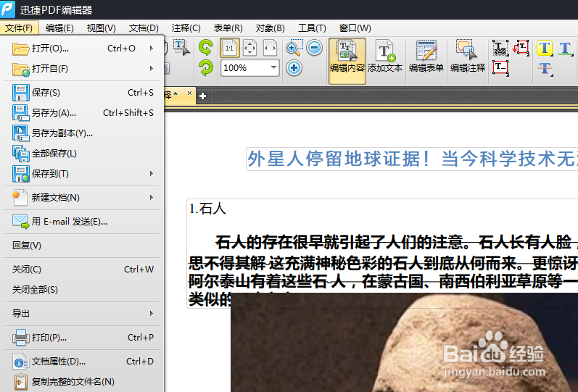The image size is (578, 392).
Task: Click the 迅捷PDF编辑器 app logo
Action: tap(8, 9)
